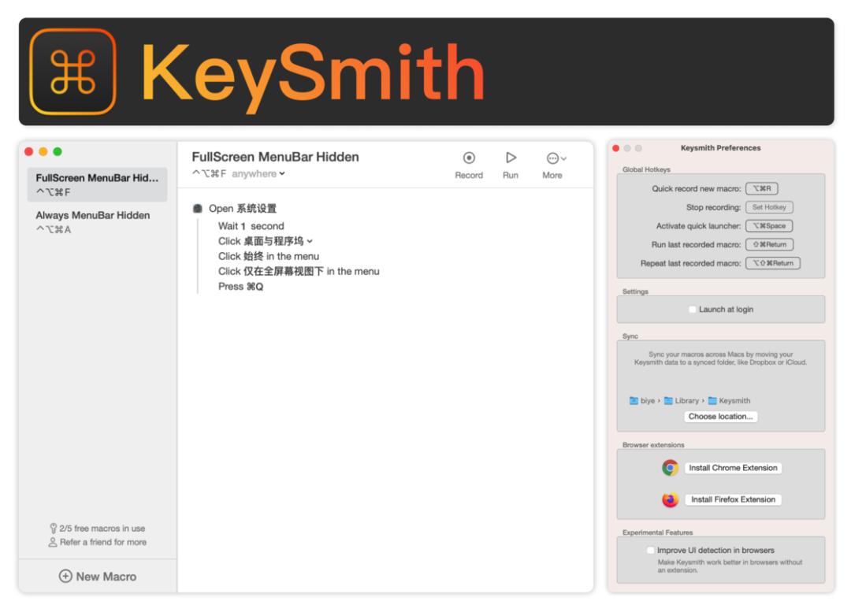Click Install Chrome Extension
Image resolution: width=851 pixels, height=616 pixels.
pos(734,468)
